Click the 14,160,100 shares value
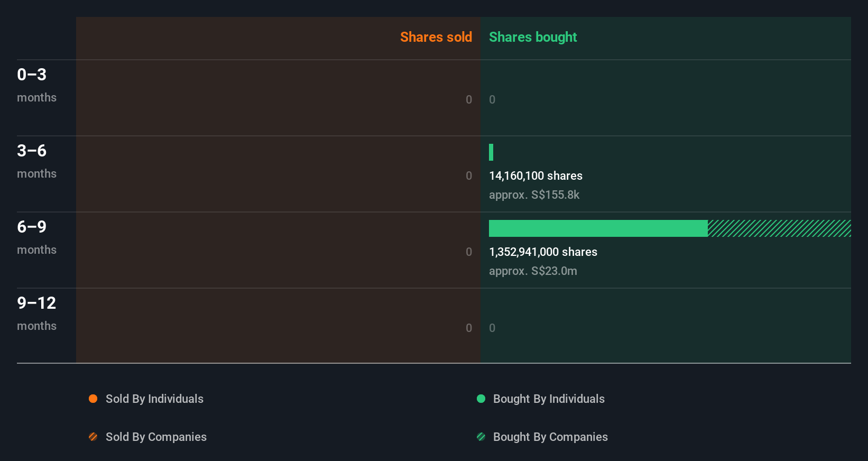Image resolution: width=868 pixels, height=461 pixels. [535, 176]
